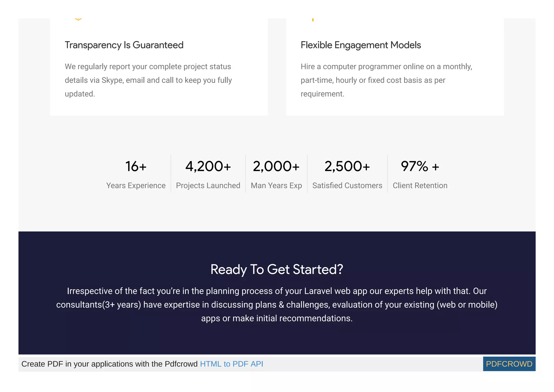Select the Transparency Is Guaranteed heading
This screenshot has width=554, height=392.
[x=124, y=45]
